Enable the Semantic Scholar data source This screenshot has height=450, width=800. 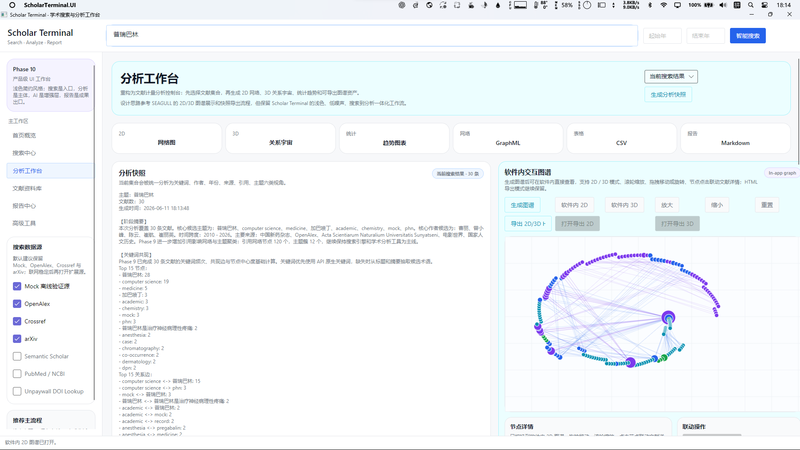(17, 356)
